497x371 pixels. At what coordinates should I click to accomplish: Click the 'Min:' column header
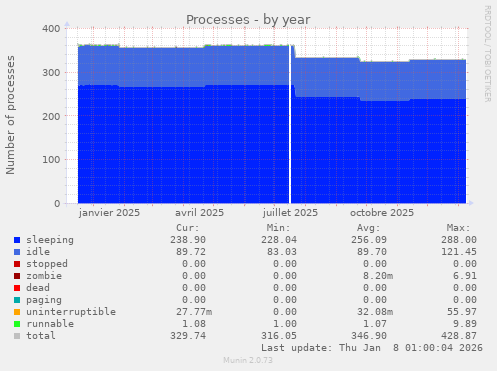point(278,228)
